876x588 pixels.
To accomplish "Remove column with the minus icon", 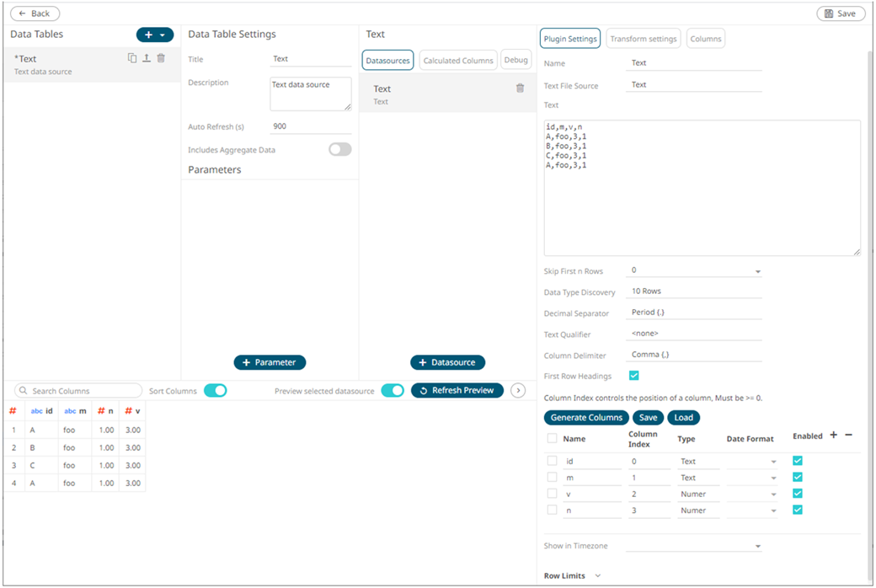I will point(849,435).
